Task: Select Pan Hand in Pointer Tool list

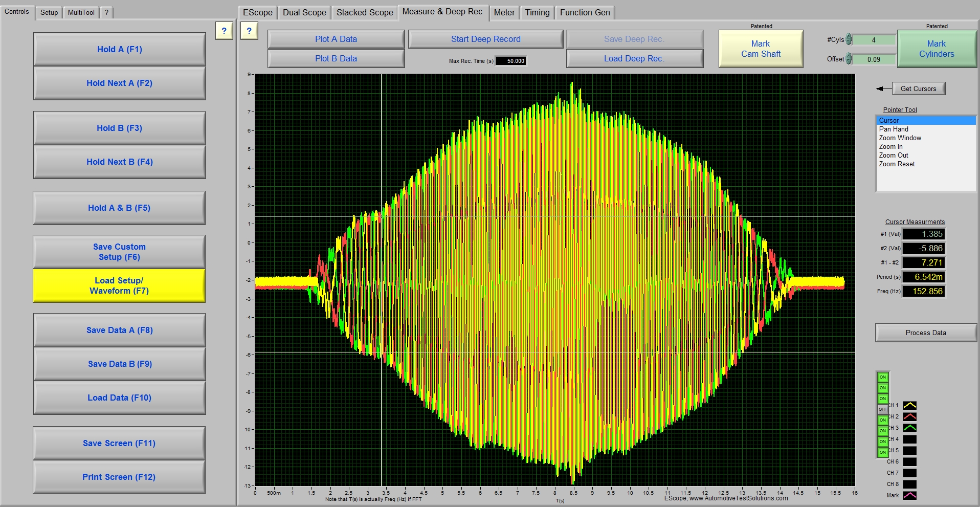Action: (894, 129)
